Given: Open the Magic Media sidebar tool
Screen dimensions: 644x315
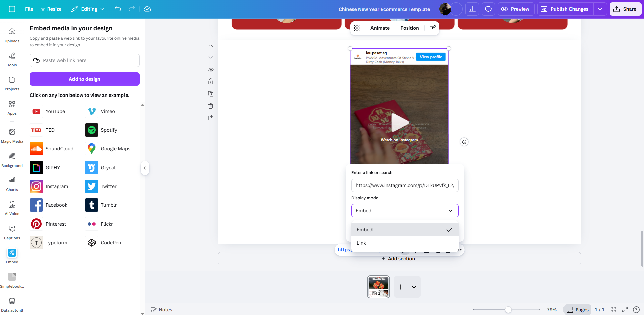Looking at the screenshot, I should [12, 135].
